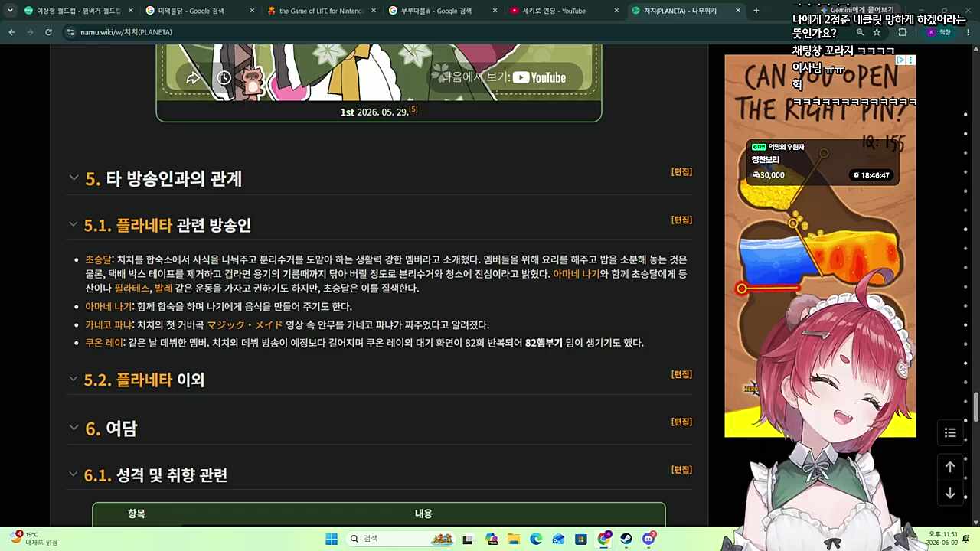Open the Windows Start menu
The width and height of the screenshot is (980, 551).
pyautogui.click(x=332, y=539)
